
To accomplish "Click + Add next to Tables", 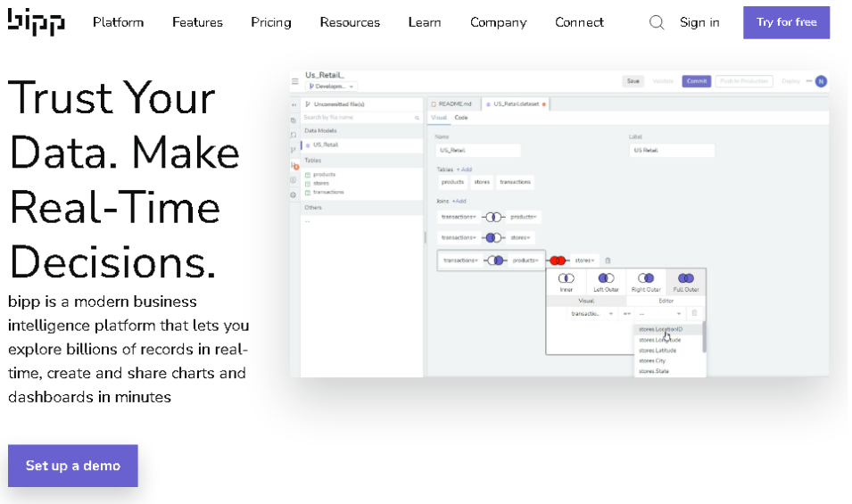I will (464, 169).
